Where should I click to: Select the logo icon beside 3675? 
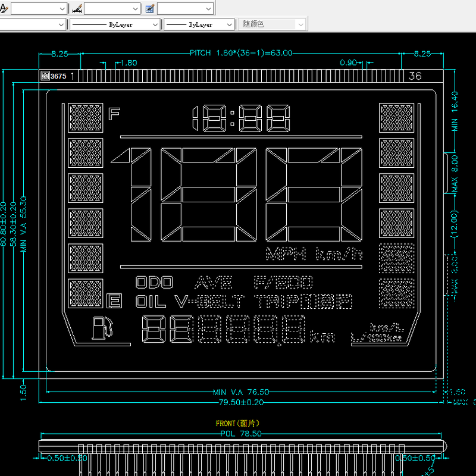coord(45,76)
